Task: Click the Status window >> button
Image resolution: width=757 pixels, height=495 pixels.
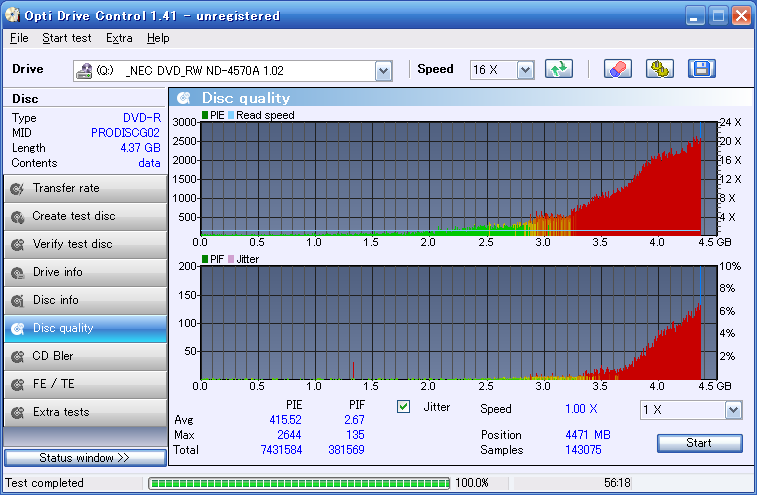Action: [85, 458]
